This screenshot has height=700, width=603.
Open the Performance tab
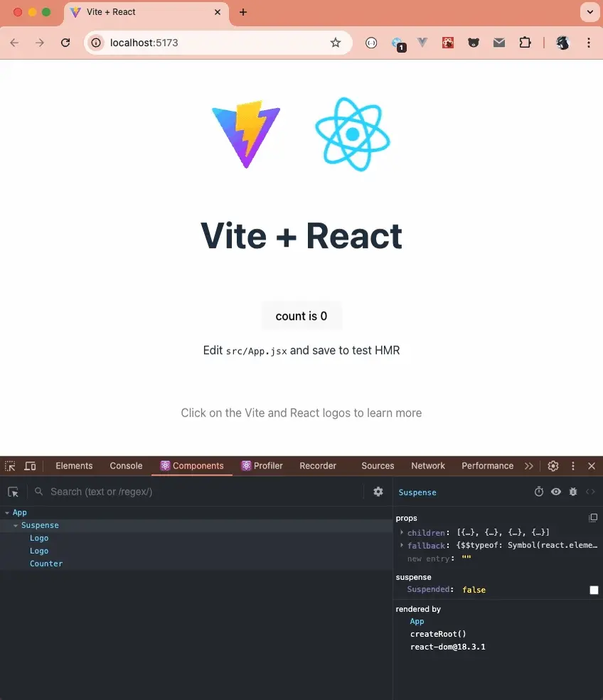coord(487,465)
